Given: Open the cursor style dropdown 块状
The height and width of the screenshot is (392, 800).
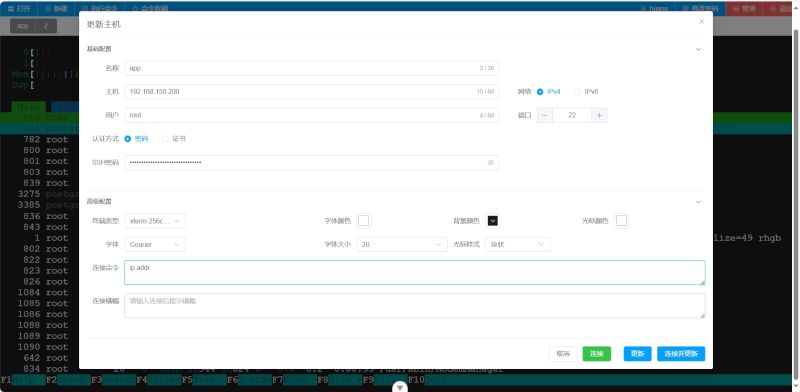Looking at the screenshot, I should coord(518,244).
